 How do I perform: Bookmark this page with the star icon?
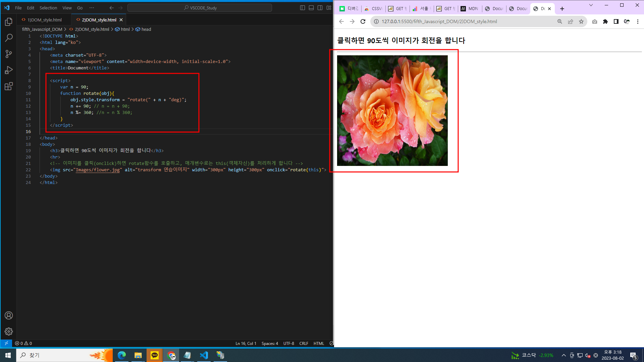coord(581,21)
